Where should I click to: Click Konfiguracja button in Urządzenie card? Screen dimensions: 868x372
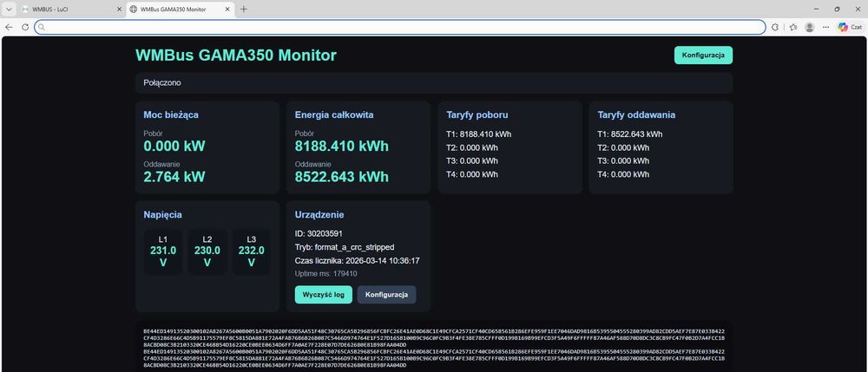pos(386,295)
